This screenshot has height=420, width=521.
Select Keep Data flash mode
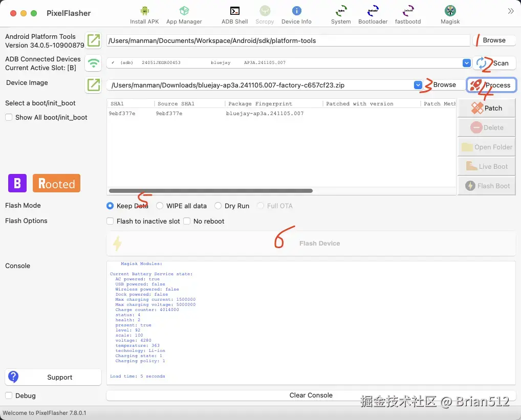110,206
